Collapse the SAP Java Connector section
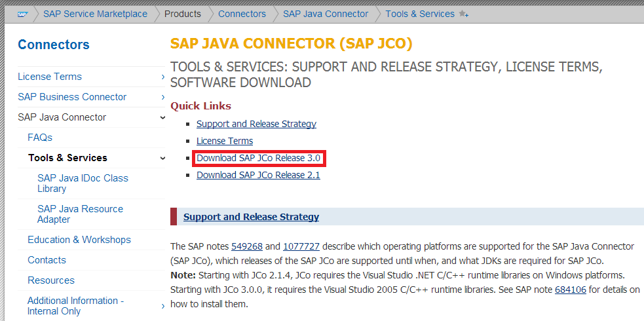 coord(162,118)
